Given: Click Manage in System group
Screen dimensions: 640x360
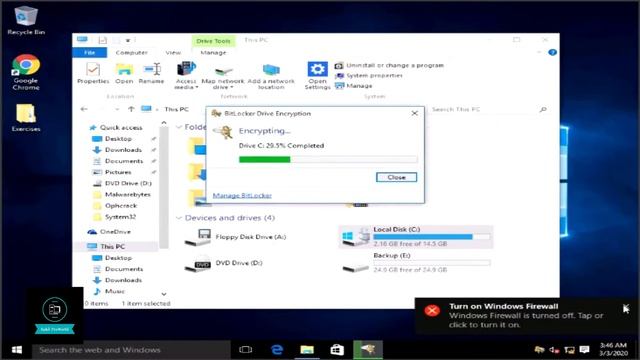Looking at the screenshot, I should tap(354, 86).
